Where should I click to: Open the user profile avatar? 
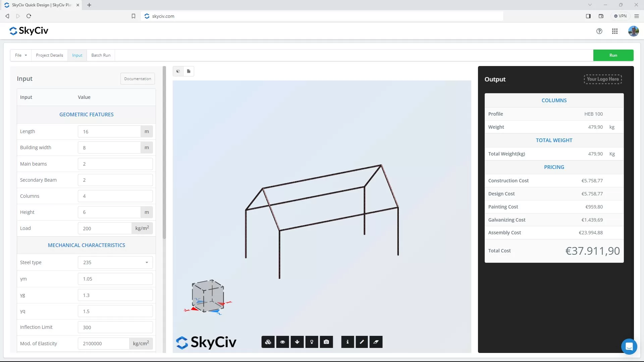(633, 31)
